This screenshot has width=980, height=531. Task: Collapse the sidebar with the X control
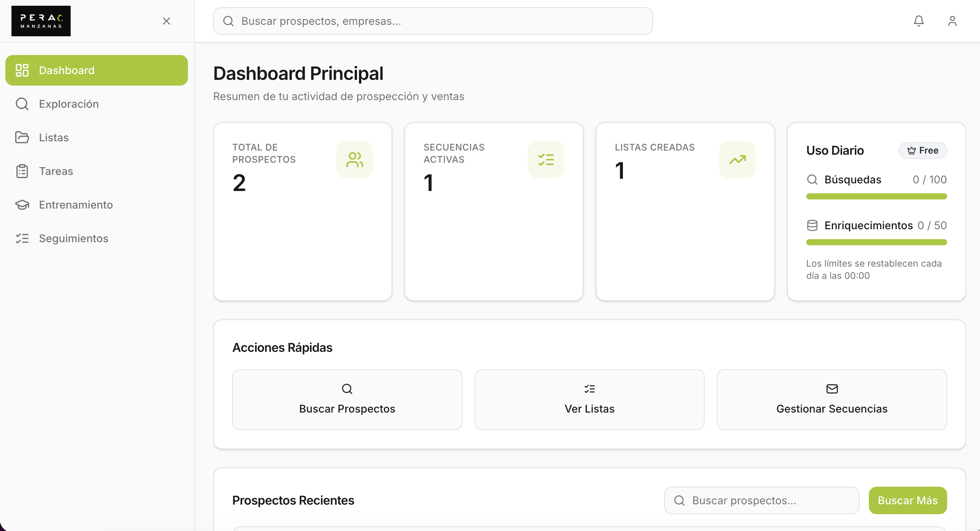[167, 21]
